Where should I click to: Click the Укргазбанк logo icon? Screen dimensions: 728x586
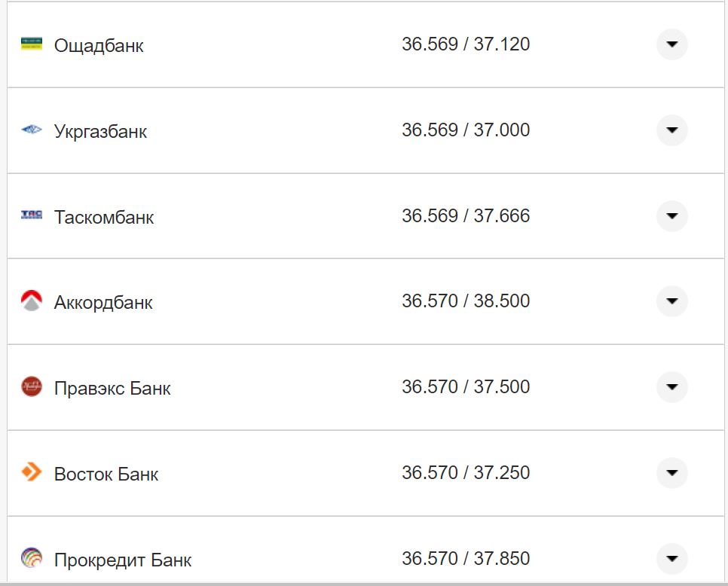coord(32,130)
